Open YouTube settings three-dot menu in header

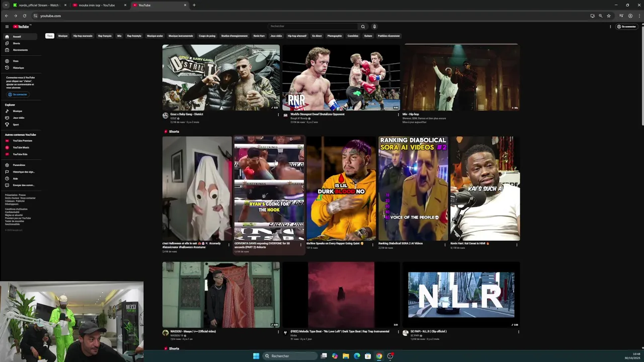click(610, 27)
